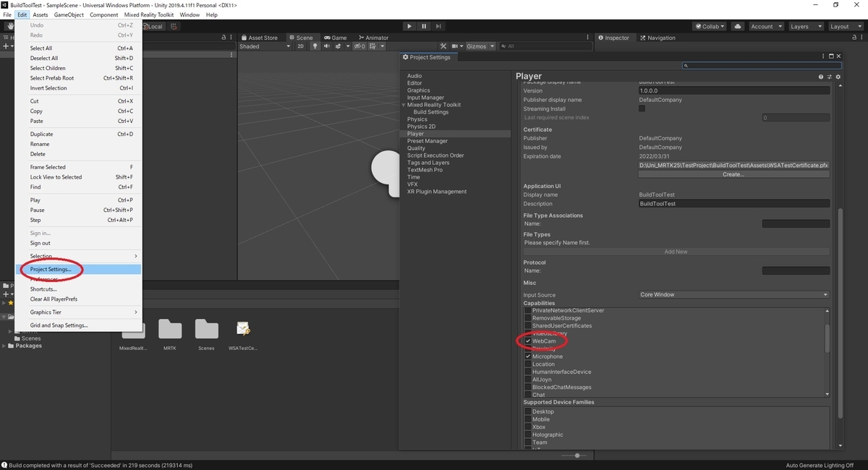The image size is (868, 470).
Task: Open the Gizmos dropdown
Action: [480, 46]
